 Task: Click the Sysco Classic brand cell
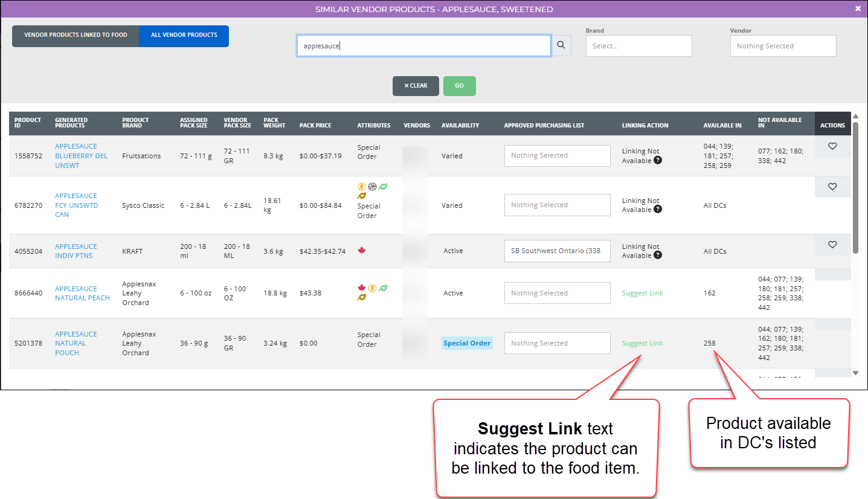click(x=143, y=205)
